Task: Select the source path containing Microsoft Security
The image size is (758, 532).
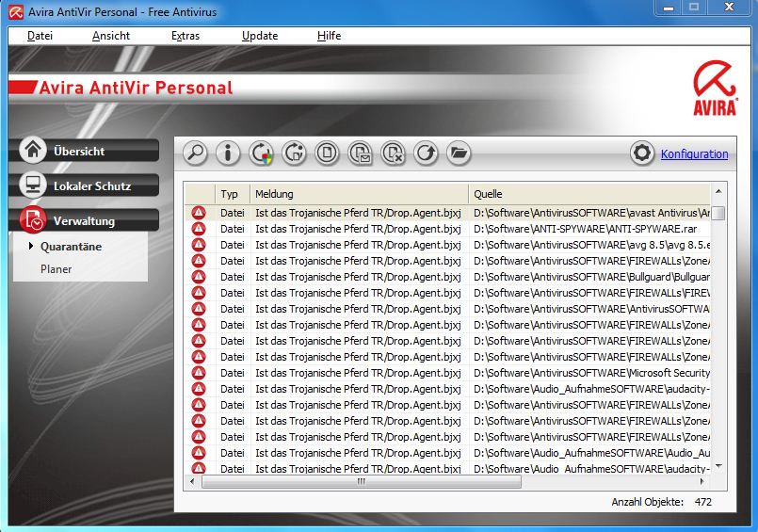Action: [x=591, y=373]
